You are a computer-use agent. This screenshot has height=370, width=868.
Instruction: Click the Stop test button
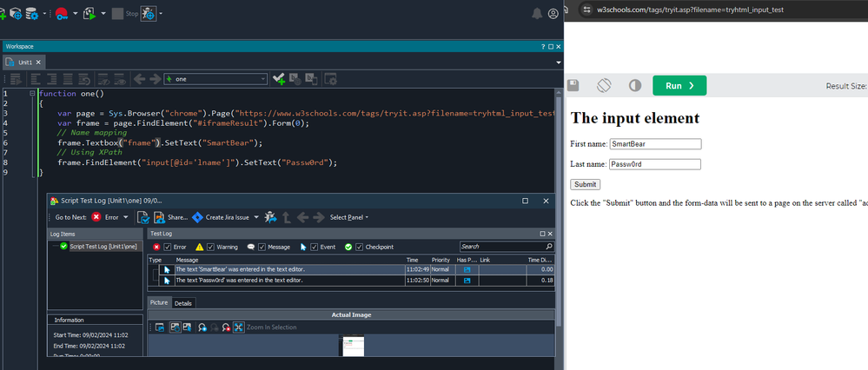click(x=117, y=14)
